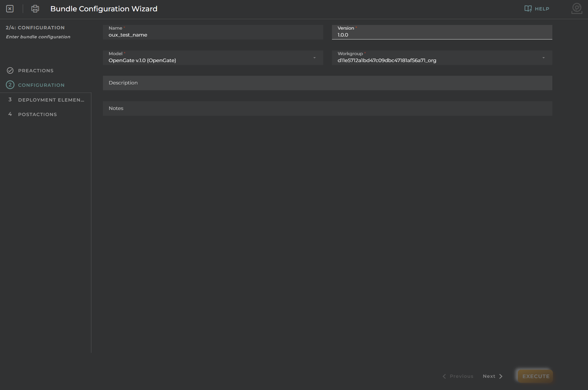588x390 pixels.
Task: Edit the Name field ovx_test_name
Action: [213, 32]
